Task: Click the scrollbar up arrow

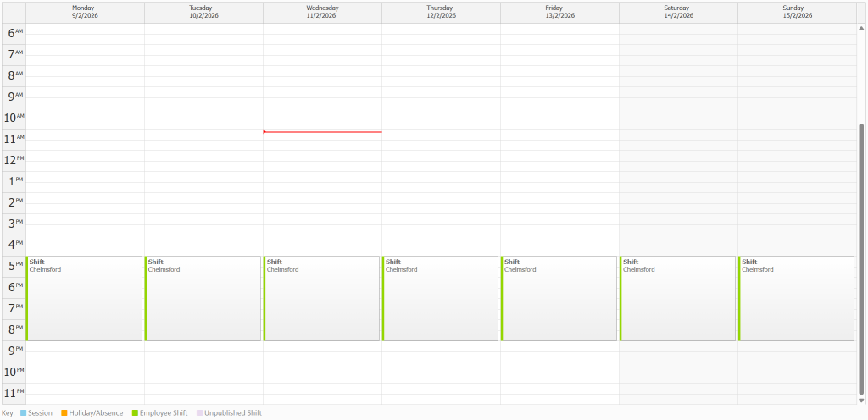Action: pos(862,29)
